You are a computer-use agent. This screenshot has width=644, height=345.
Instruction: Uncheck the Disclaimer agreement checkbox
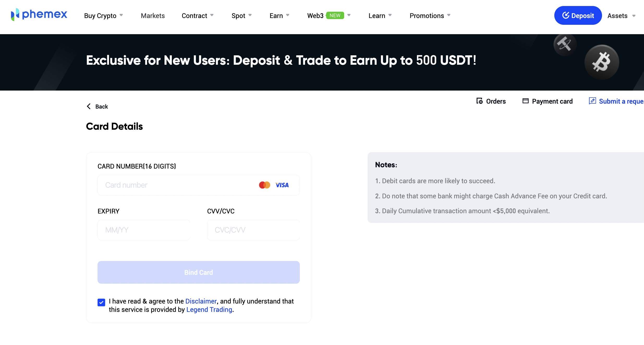tap(101, 302)
